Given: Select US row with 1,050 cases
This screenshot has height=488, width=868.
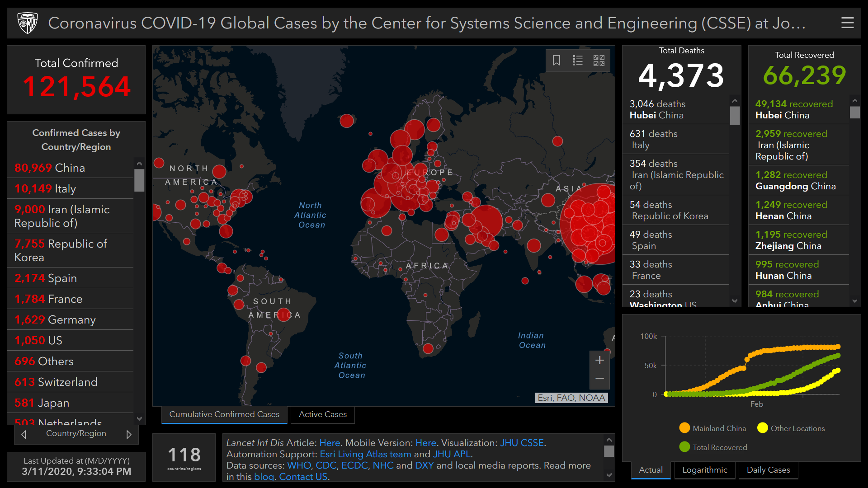Looking at the screenshot, I should [71, 340].
